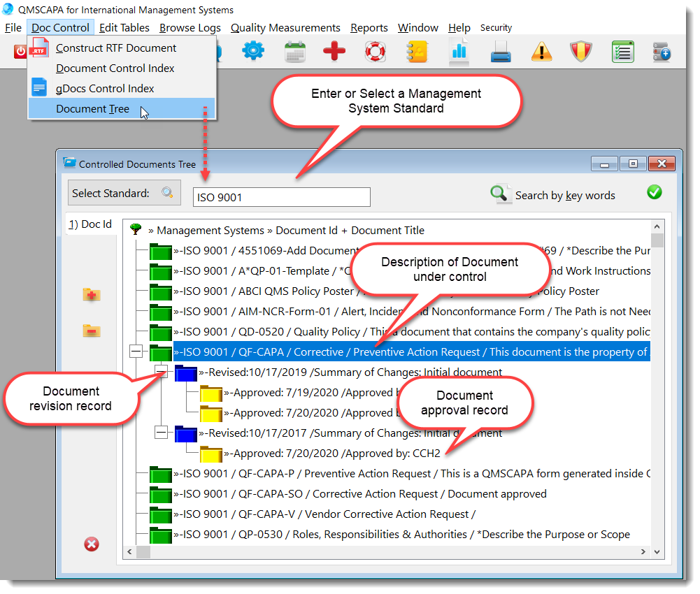Click the search magnifier beside Search by key words
This screenshot has width=700, height=594.
(x=500, y=194)
